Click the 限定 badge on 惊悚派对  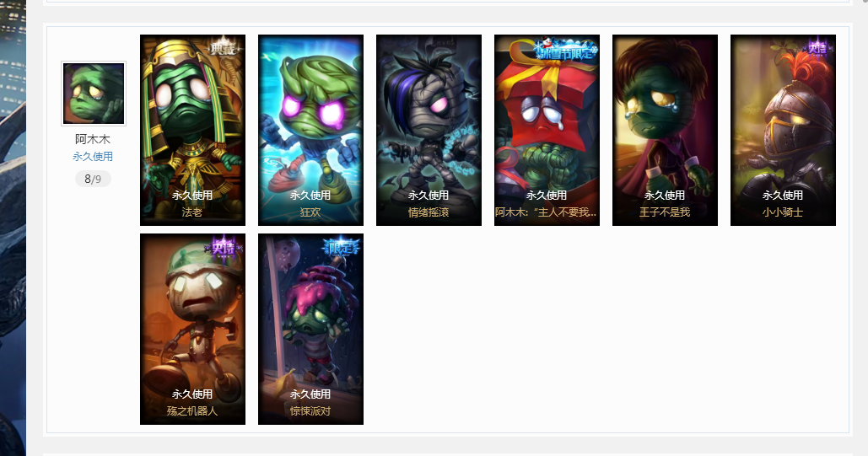pos(342,248)
